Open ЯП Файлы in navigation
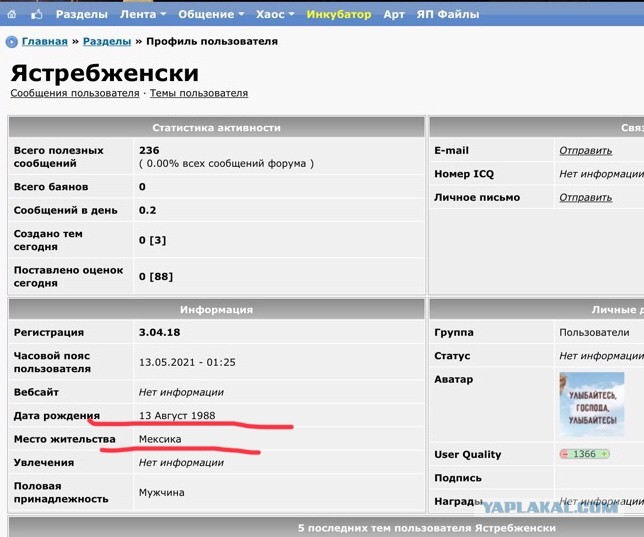Viewport: 644px width, 537px height. (448, 14)
